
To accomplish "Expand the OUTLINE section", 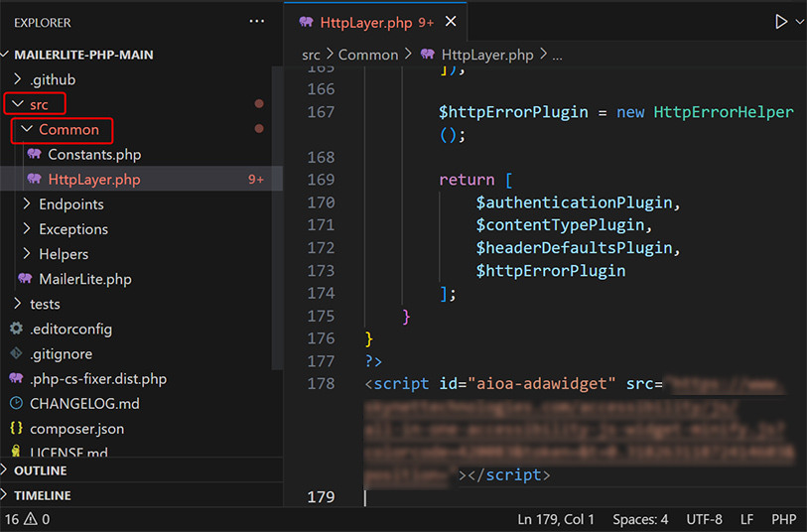I will (40, 470).
